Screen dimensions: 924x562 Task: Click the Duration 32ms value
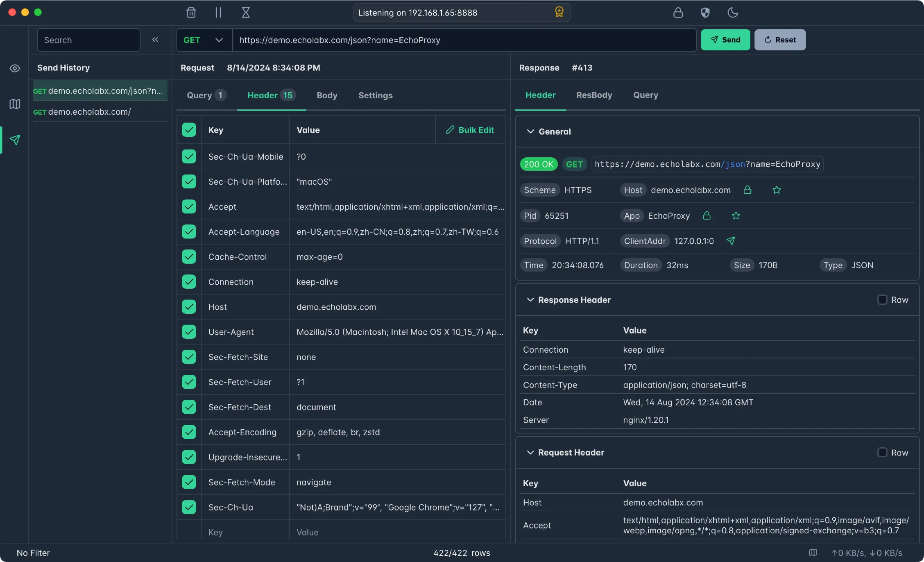pos(677,265)
